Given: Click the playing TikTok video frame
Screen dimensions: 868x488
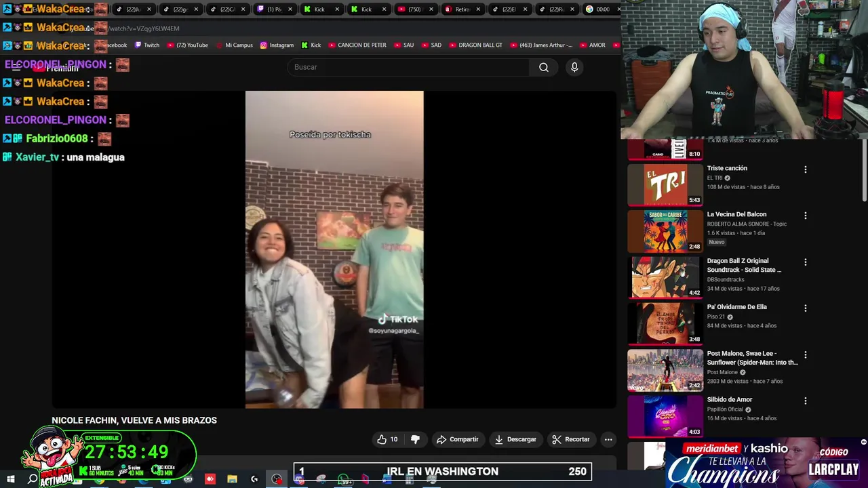Looking at the screenshot, I should point(334,249).
